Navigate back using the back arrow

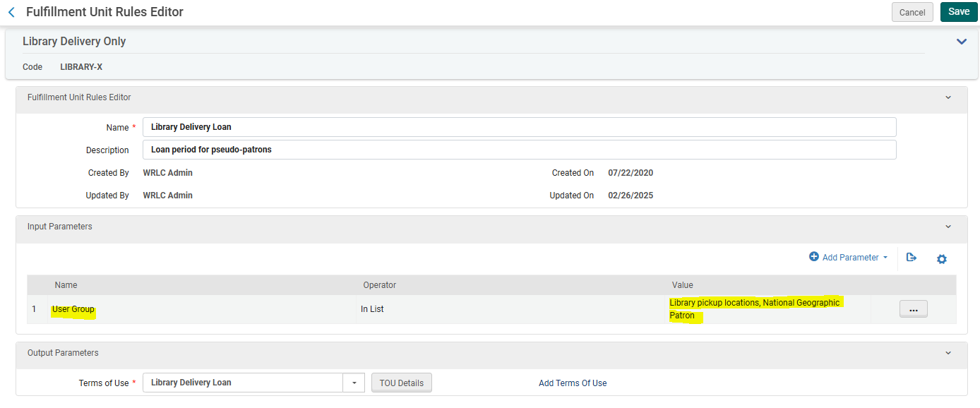10,12
